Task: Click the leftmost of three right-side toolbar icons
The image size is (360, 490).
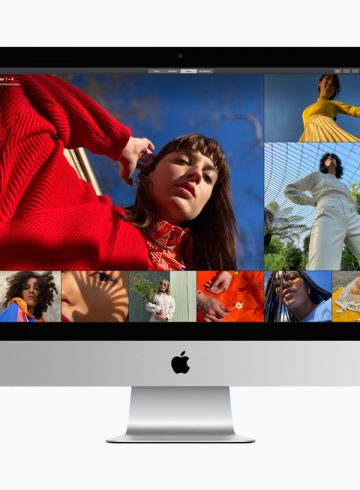Action: (338, 71)
